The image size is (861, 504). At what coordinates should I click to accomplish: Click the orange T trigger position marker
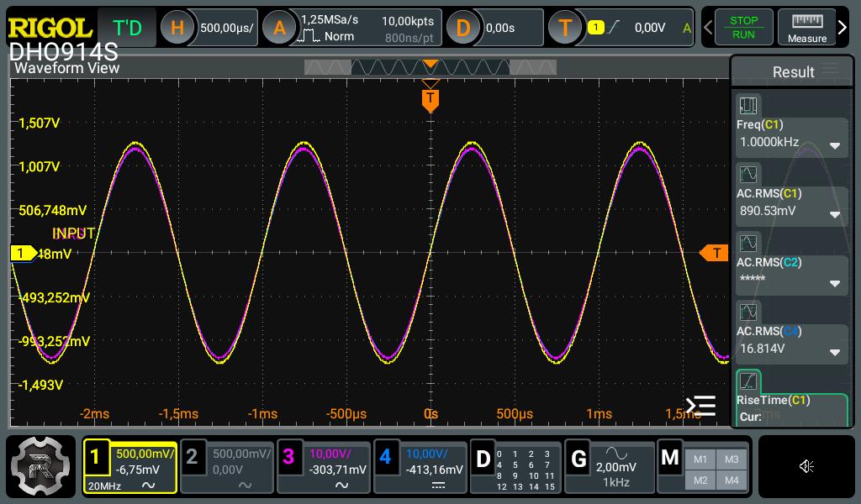pos(430,100)
